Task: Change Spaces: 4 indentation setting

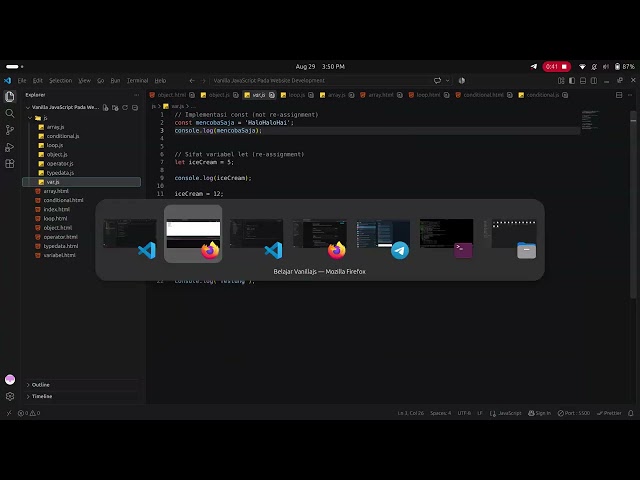Action: pyautogui.click(x=440, y=413)
